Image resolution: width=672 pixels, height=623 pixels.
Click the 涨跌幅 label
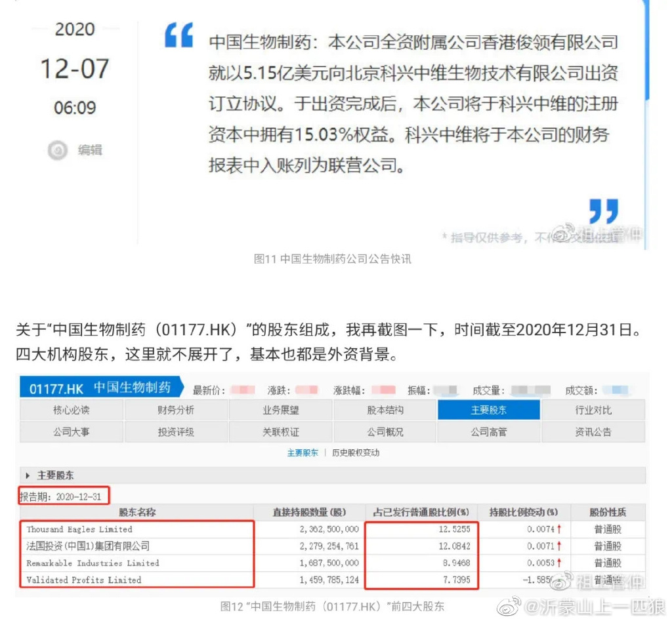click(349, 390)
